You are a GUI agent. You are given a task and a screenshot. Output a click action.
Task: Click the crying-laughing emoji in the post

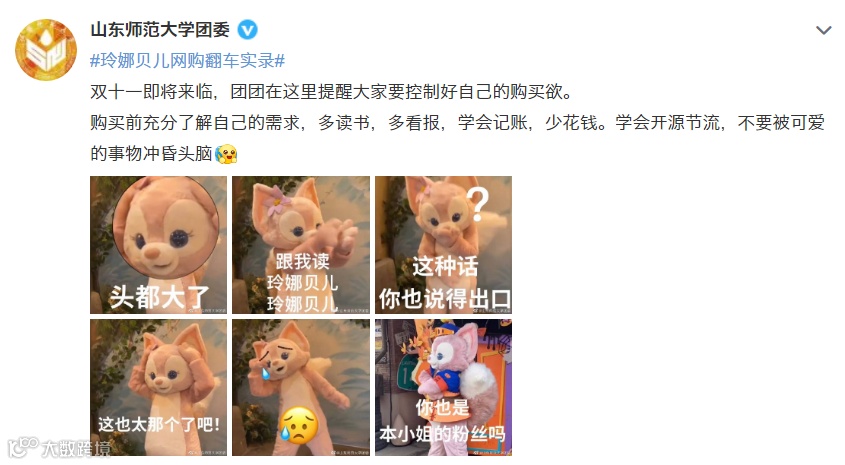point(226,154)
